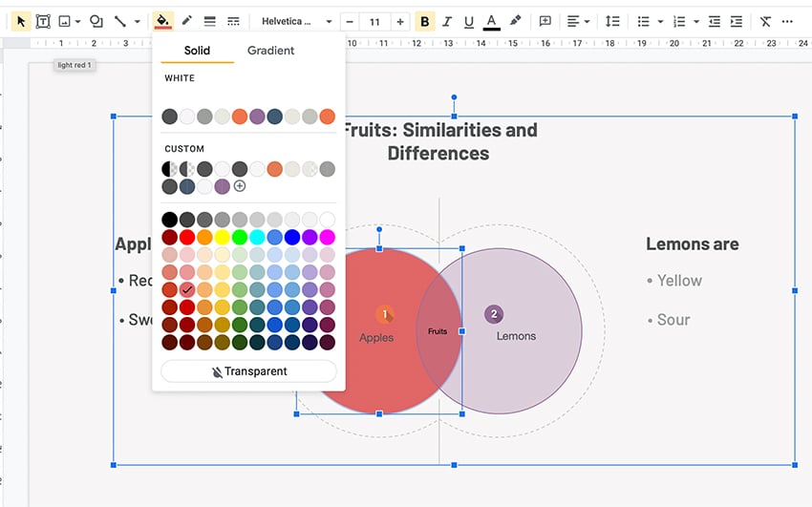Toggle underline formatting
Viewport: 812px width, 507px height.
click(x=468, y=21)
